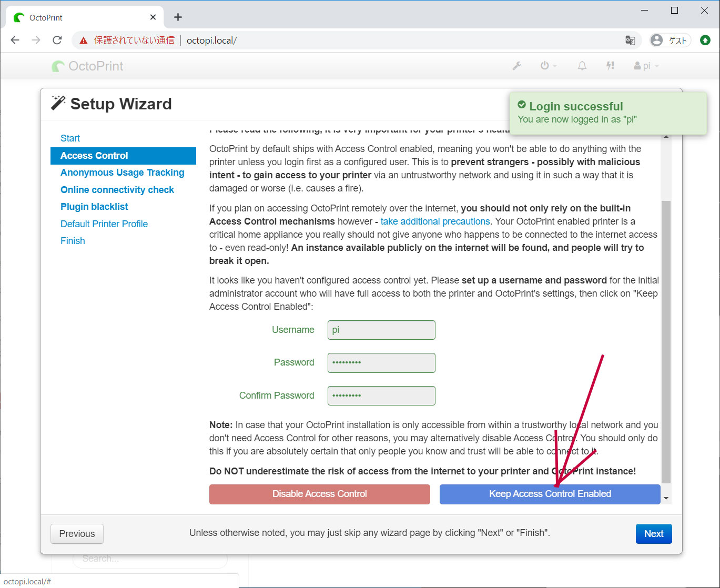The height and width of the screenshot is (588, 720).
Task: Select the OctoPrint browser tab
Action: (84, 17)
